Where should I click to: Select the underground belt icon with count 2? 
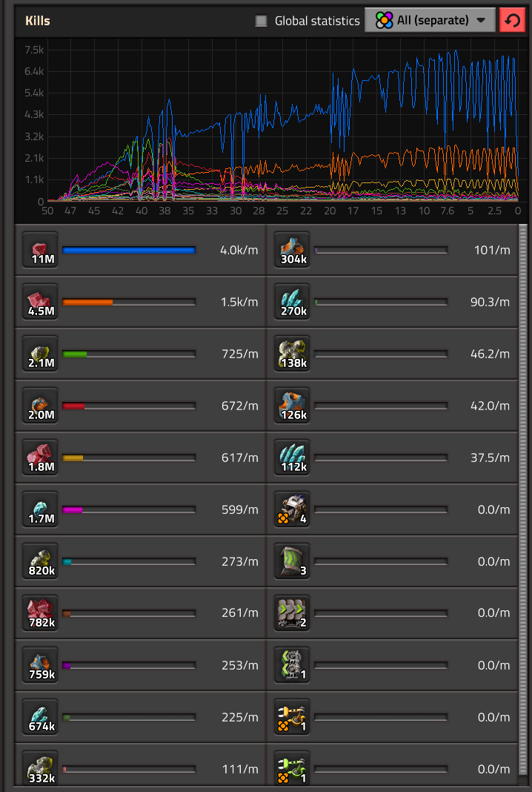tap(293, 613)
